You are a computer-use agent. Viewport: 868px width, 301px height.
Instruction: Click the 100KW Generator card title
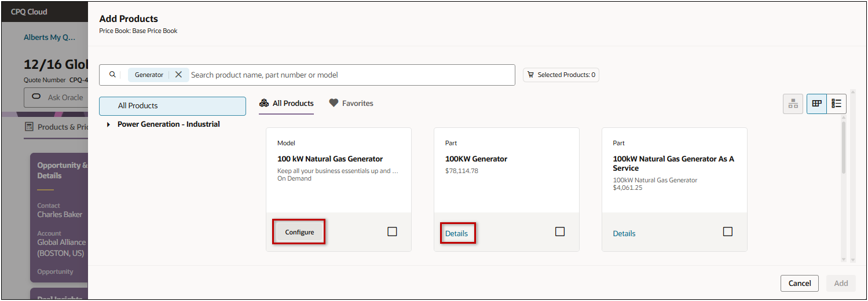pyautogui.click(x=476, y=159)
